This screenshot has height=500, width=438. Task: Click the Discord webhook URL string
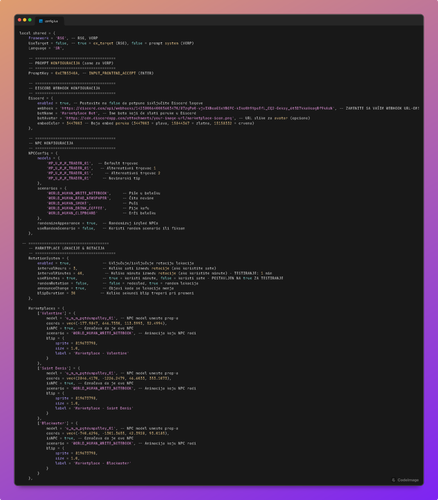(198, 108)
